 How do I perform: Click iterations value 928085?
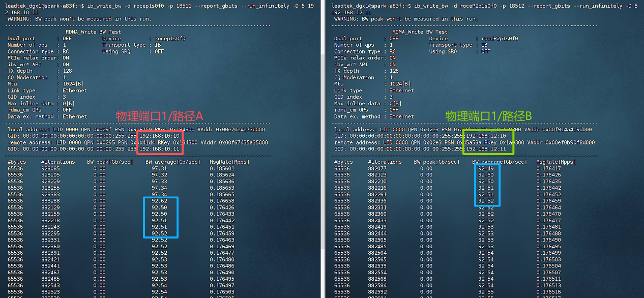coord(50,168)
